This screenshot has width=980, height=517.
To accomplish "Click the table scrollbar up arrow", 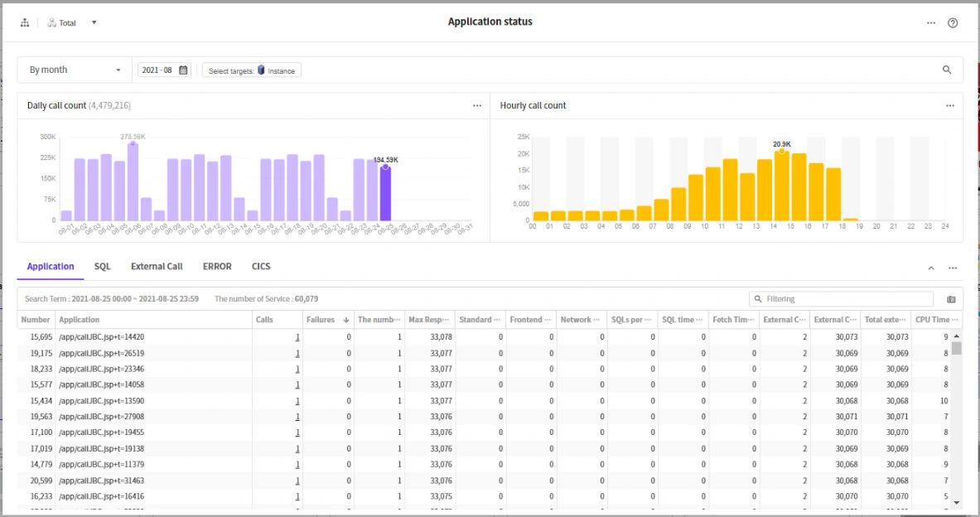I will pos(956,336).
